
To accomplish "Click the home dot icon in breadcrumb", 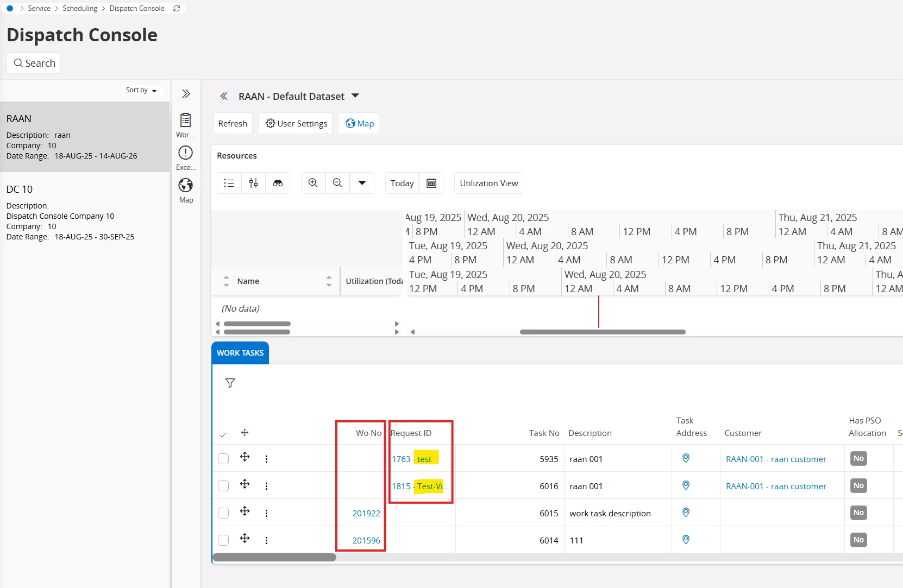I will pos(10,8).
